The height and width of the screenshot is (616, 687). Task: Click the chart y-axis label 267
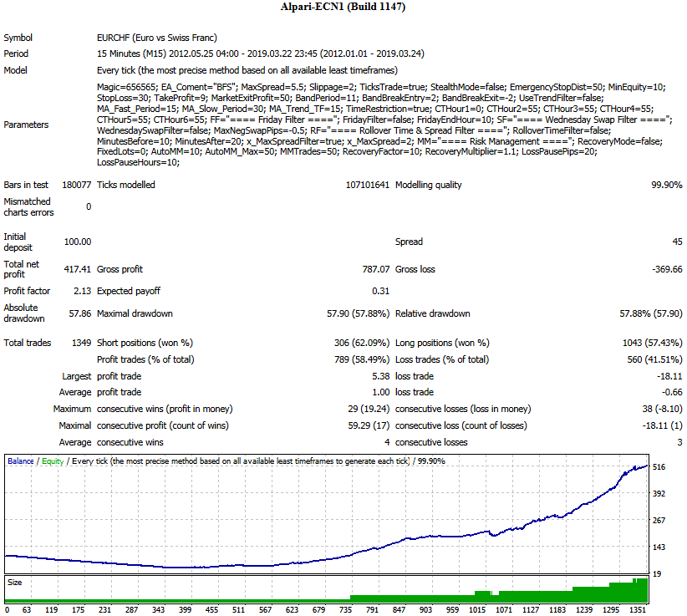coord(659,521)
